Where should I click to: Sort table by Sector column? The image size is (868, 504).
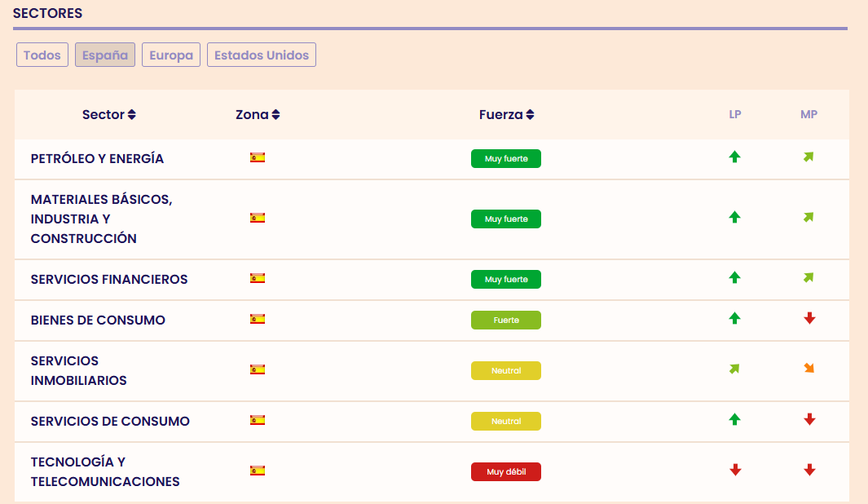click(109, 115)
